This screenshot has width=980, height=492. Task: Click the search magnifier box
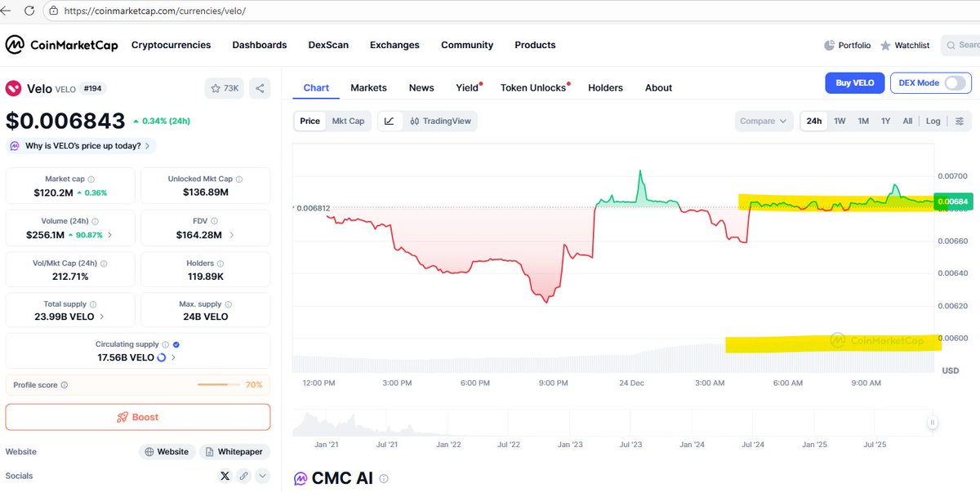(x=960, y=46)
